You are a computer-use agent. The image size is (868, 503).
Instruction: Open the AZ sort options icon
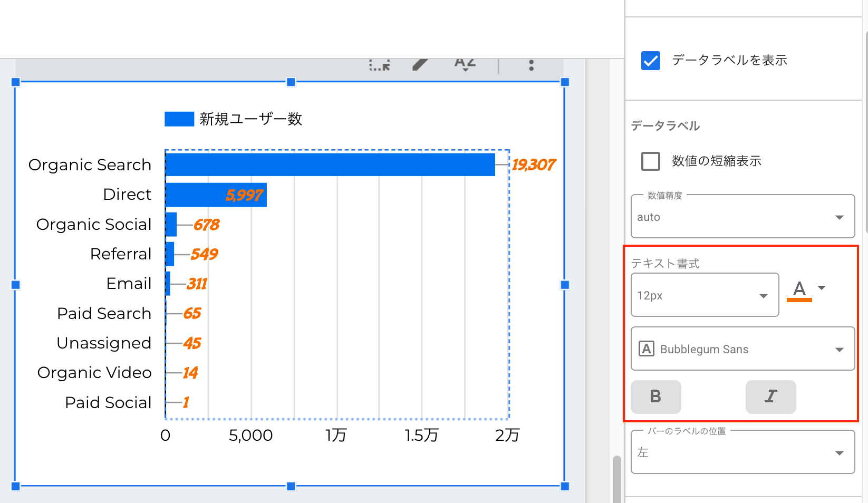pyautogui.click(x=465, y=64)
